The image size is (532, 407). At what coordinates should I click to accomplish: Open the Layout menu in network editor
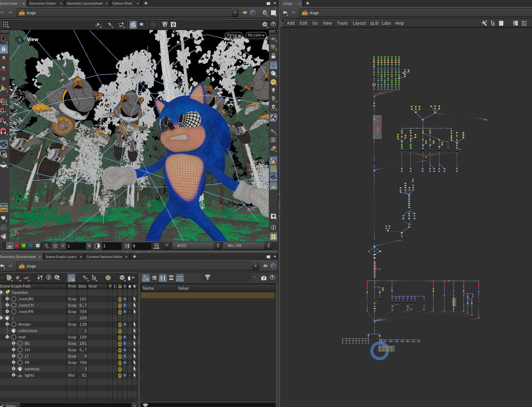coord(359,23)
